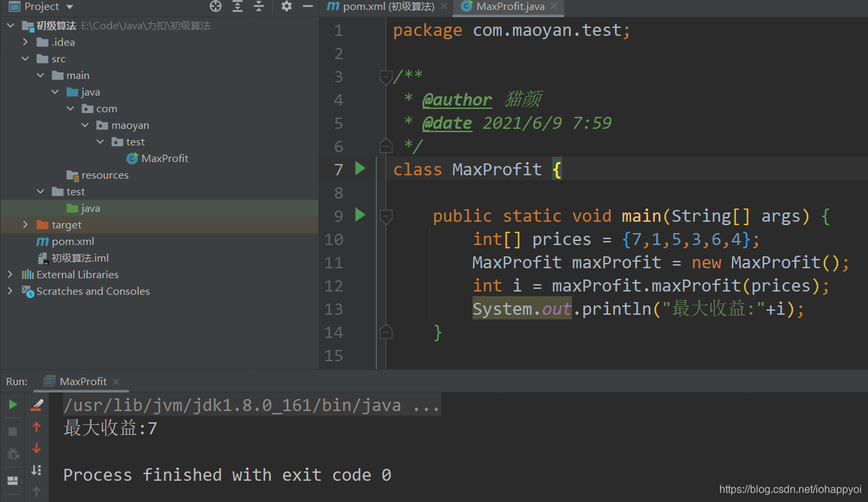Collapse the com package node
The height and width of the screenshot is (502, 868).
click(70, 109)
